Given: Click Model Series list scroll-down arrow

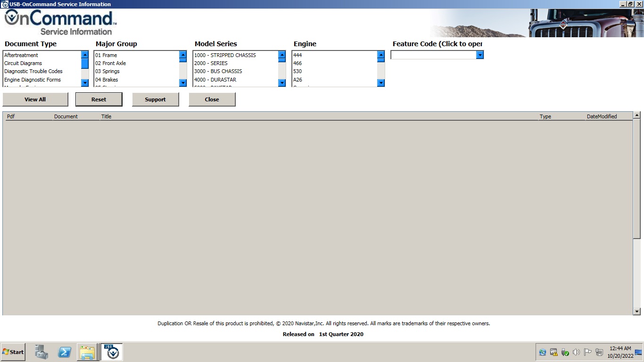Looking at the screenshot, I should tap(282, 83).
